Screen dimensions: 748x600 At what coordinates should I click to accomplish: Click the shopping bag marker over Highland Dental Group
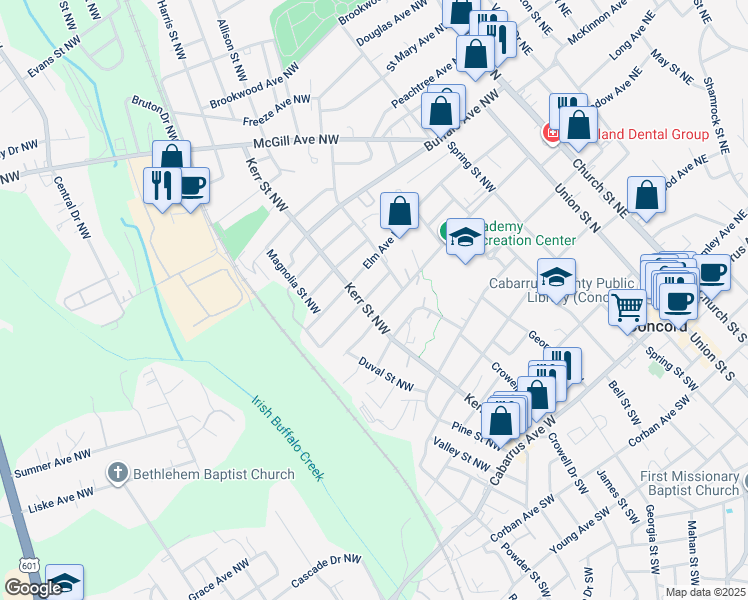point(578,125)
